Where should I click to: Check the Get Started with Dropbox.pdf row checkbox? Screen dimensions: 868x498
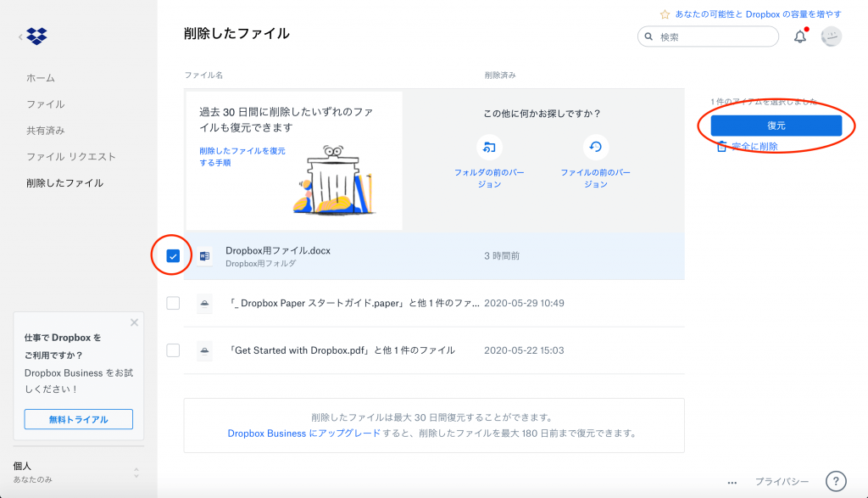(x=173, y=350)
